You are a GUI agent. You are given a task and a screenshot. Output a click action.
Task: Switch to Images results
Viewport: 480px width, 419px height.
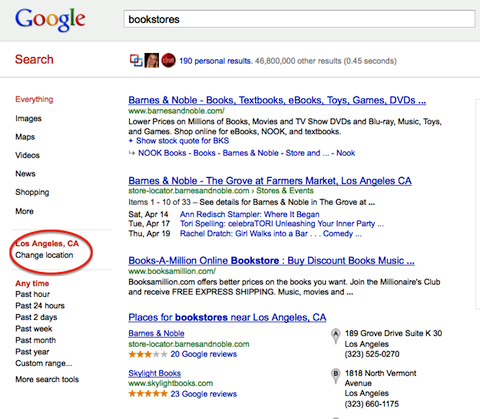click(28, 118)
